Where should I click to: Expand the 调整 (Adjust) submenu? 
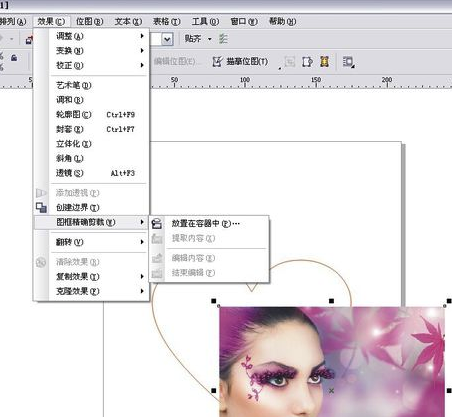tap(91, 36)
